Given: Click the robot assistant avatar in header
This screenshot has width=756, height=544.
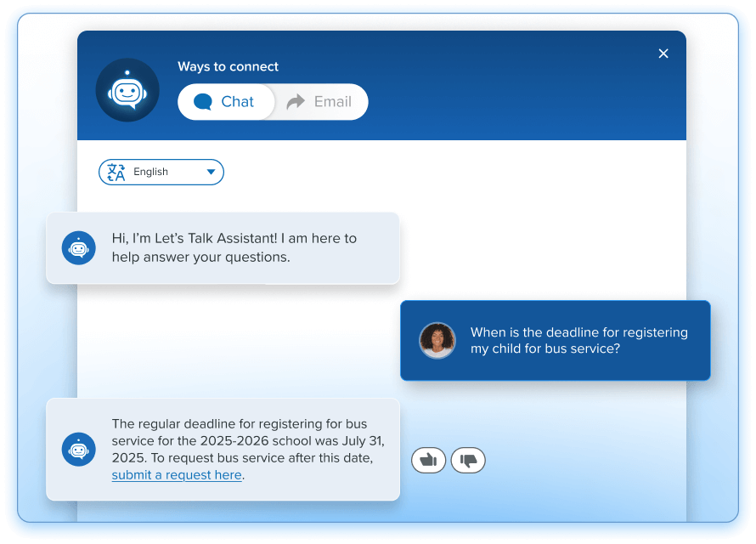Looking at the screenshot, I should coord(127,90).
